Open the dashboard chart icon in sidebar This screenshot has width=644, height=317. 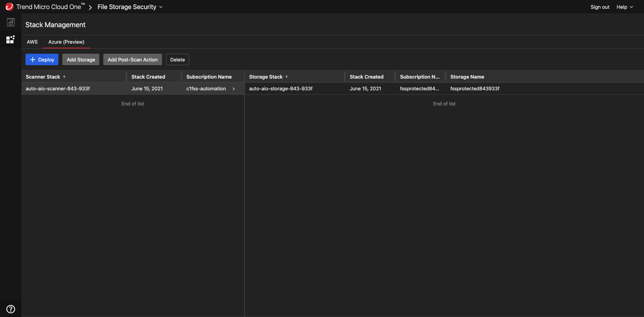[11, 22]
